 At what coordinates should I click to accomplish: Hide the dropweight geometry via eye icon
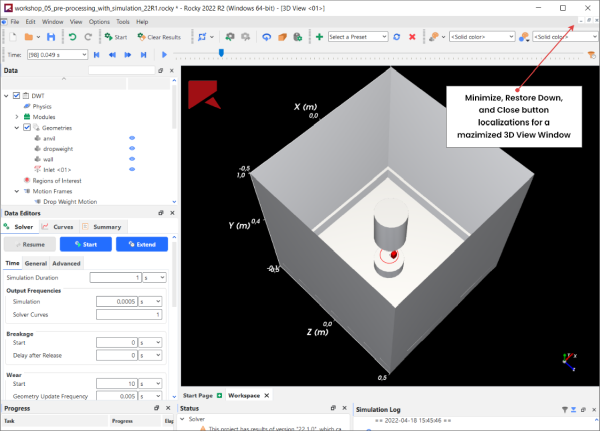(x=131, y=149)
